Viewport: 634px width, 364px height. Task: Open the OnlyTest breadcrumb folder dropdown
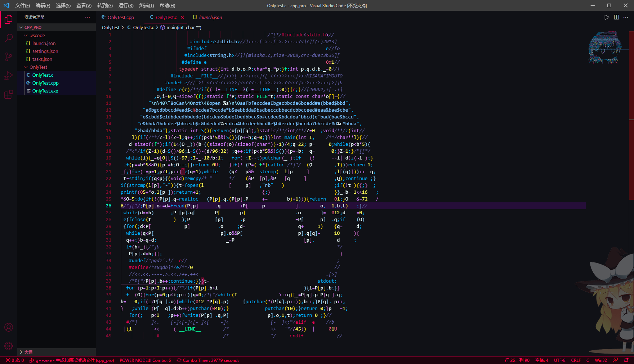tap(111, 27)
